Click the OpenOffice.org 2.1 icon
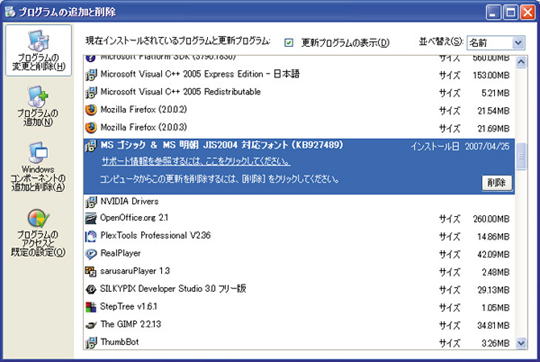The image size is (540, 362). coord(91,218)
